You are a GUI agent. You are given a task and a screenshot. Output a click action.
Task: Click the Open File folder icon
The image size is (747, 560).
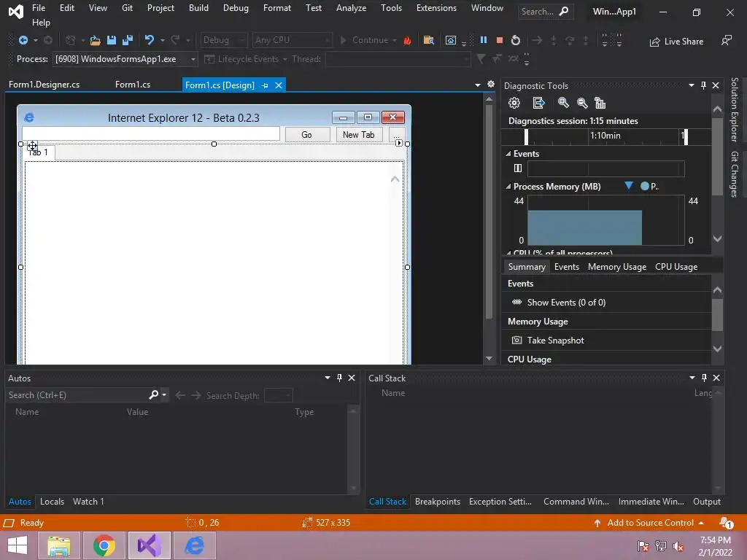[96, 41]
